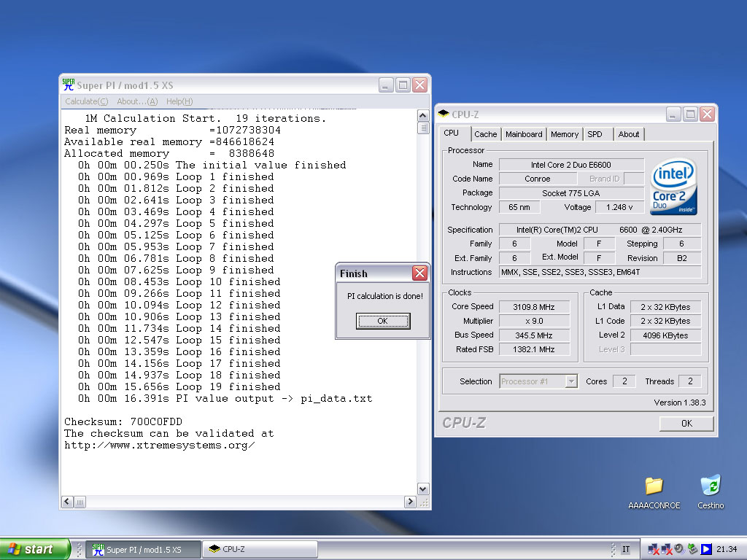
Task: Open the Processor #1 selection dropdown
Action: pyautogui.click(x=571, y=381)
